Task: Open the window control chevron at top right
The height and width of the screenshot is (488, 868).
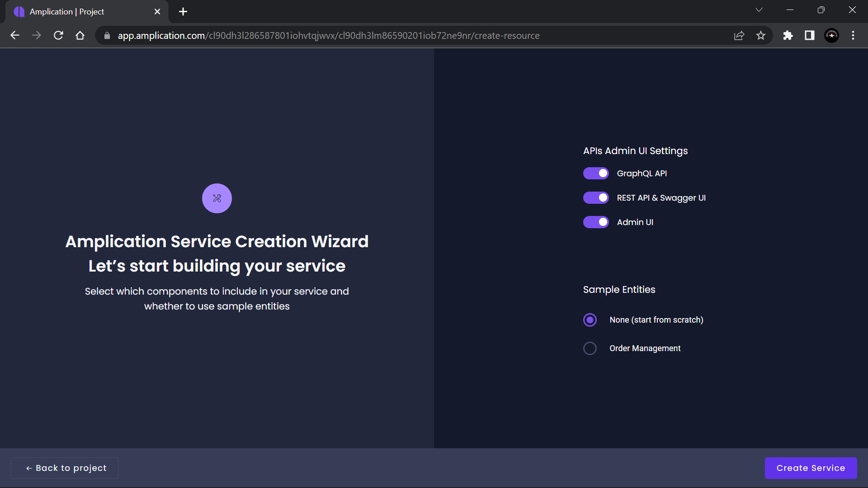Action: tap(759, 9)
